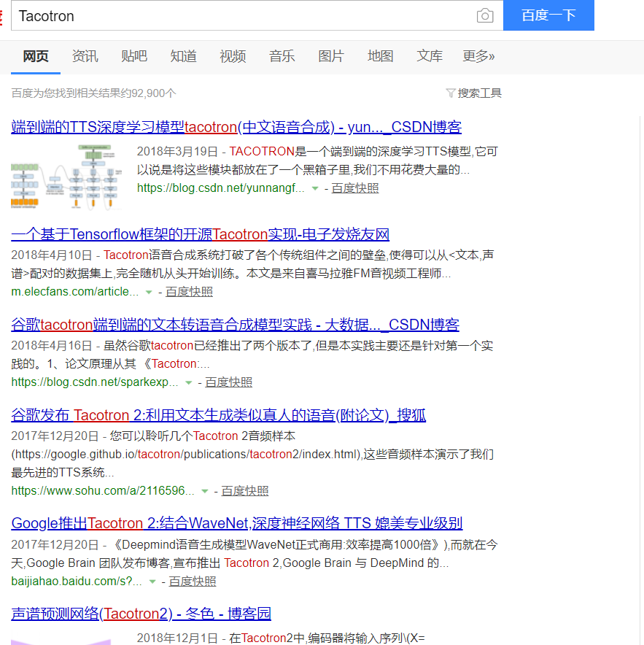644x645 pixels.
Task: Click the result count text 约92,900个
Action: tap(149, 93)
